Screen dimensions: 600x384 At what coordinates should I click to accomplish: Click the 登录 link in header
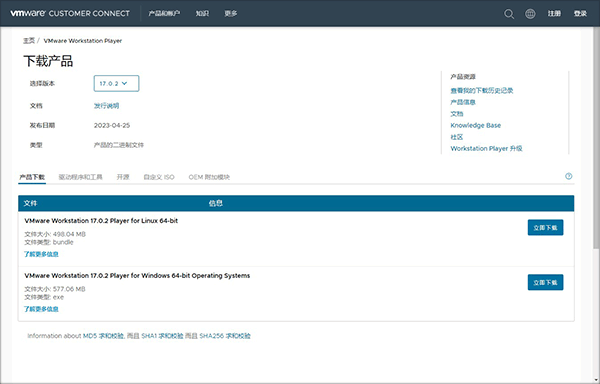click(x=580, y=13)
